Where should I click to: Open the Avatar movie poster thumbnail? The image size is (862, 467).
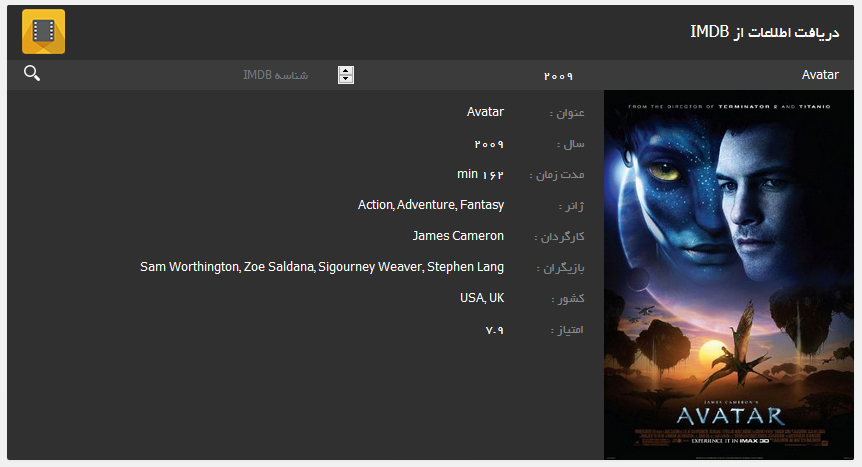coord(728,274)
